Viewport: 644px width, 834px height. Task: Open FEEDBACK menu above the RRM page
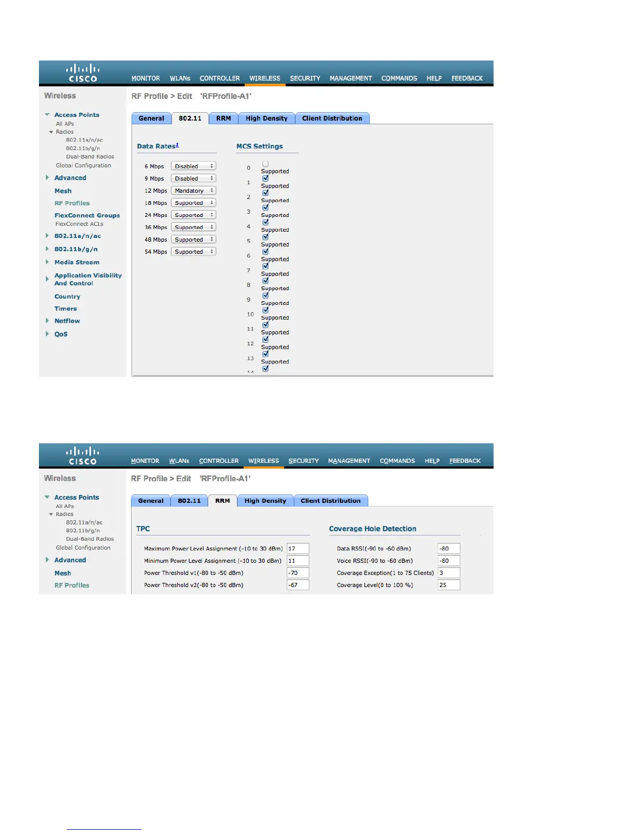465,461
